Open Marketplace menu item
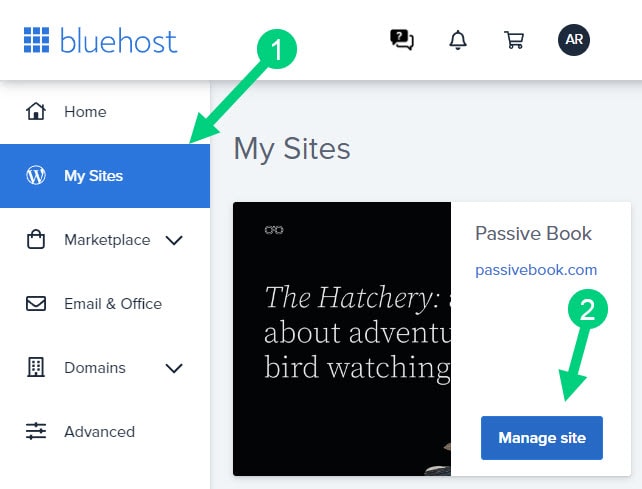This screenshot has width=642, height=489. [x=107, y=240]
